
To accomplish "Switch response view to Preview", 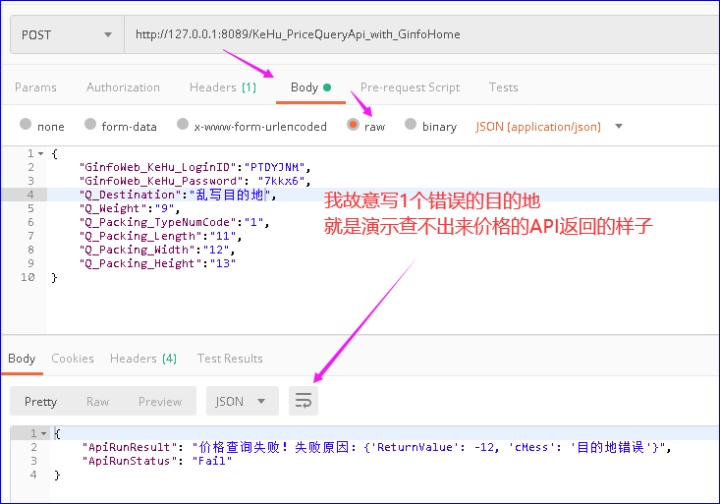I will coord(160,402).
